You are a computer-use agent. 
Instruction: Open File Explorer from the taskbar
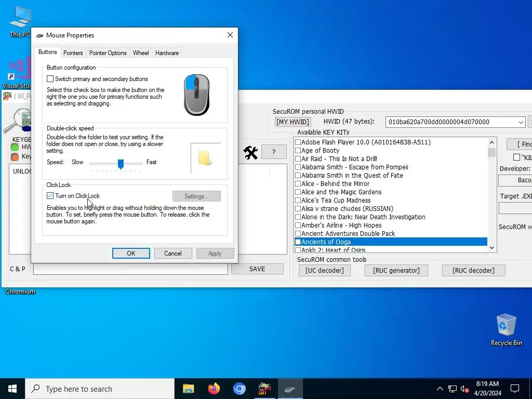pyautogui.click(x=188, y=389)
